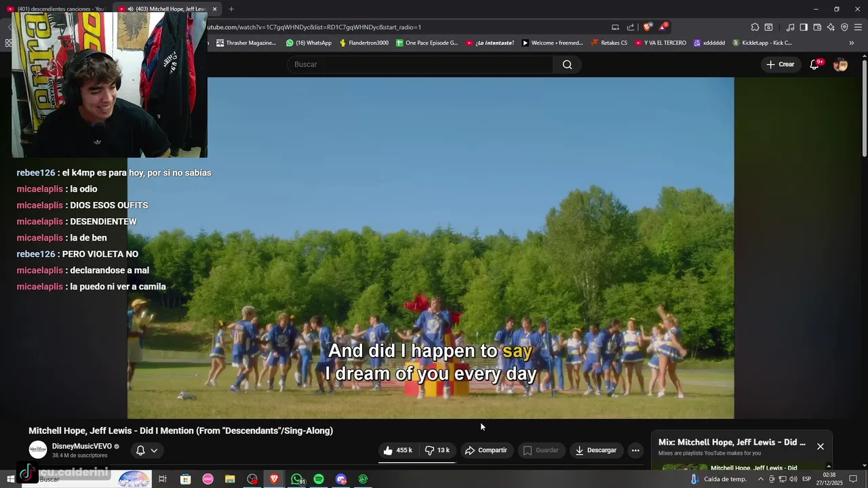Open the Brave Rewards triangle icon

[663, 27]
